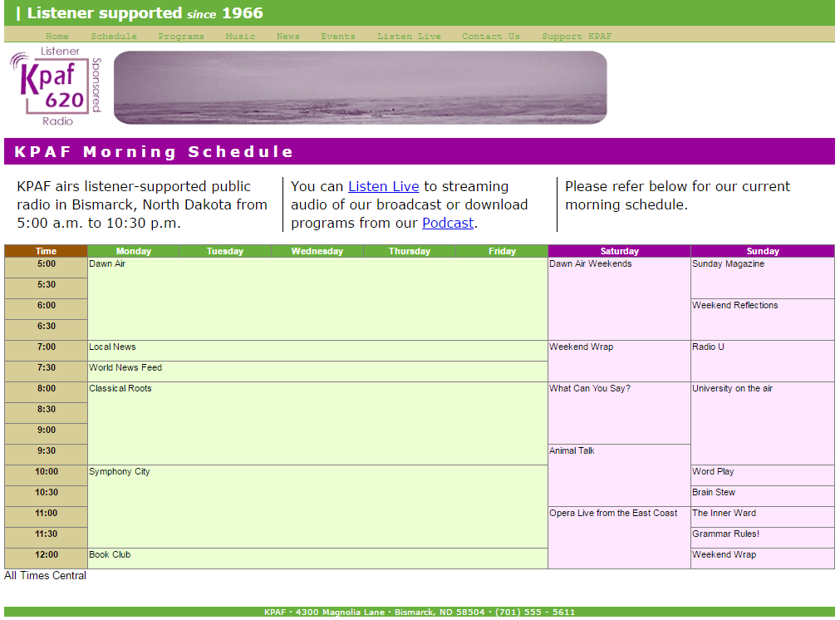Select Music in the navigation bar
Image resolution: width=840 pixels, height=620 pixels.
tap(240, 36)
